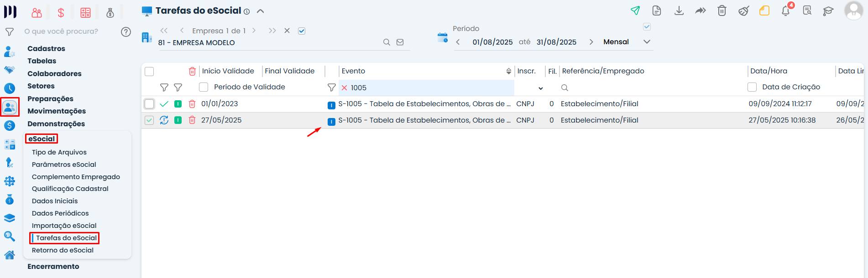Screen dimensions: 868x278
Task: Click the refresh sync icon on 27/05/2025 row
Action: 164,120
